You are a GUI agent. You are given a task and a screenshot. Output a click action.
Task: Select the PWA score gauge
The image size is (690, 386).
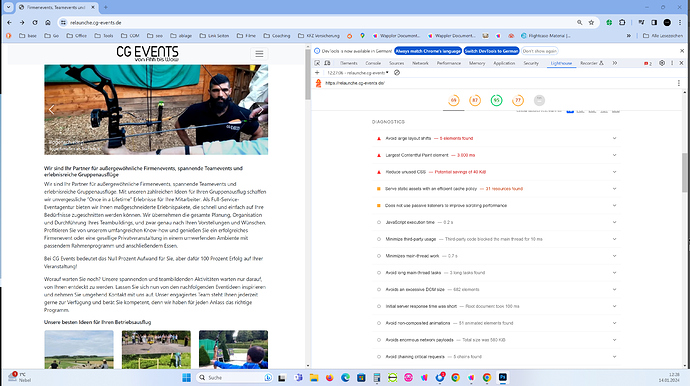coord(539,100)
